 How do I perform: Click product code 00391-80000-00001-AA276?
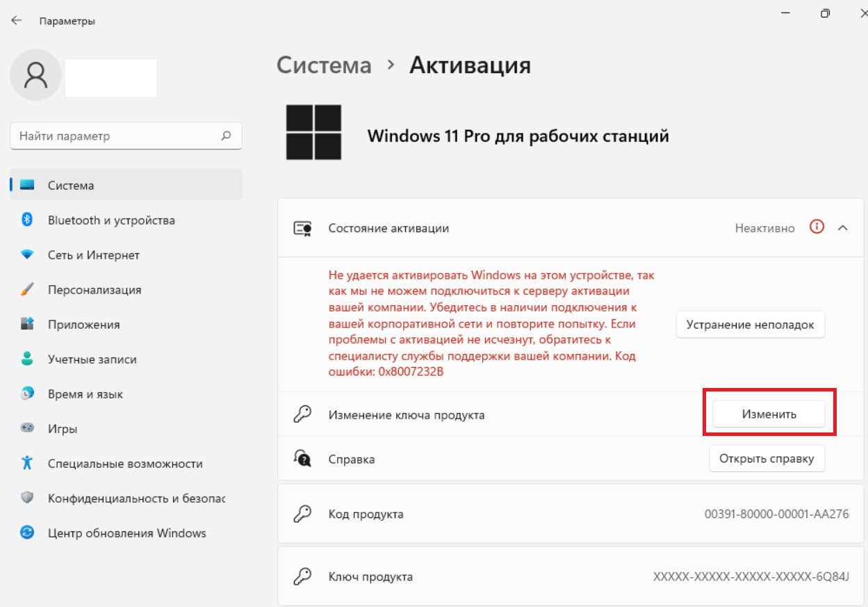pos(776,515)
